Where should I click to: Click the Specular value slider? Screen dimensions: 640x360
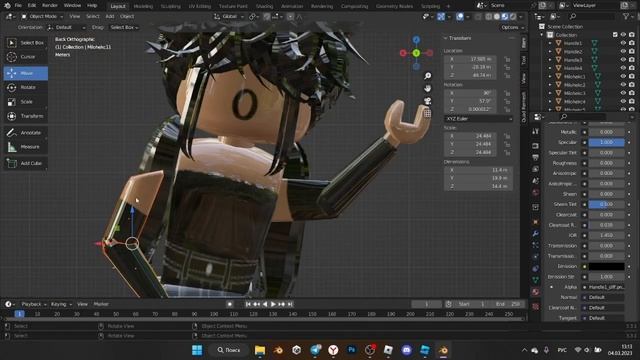(x=607, y=142)
